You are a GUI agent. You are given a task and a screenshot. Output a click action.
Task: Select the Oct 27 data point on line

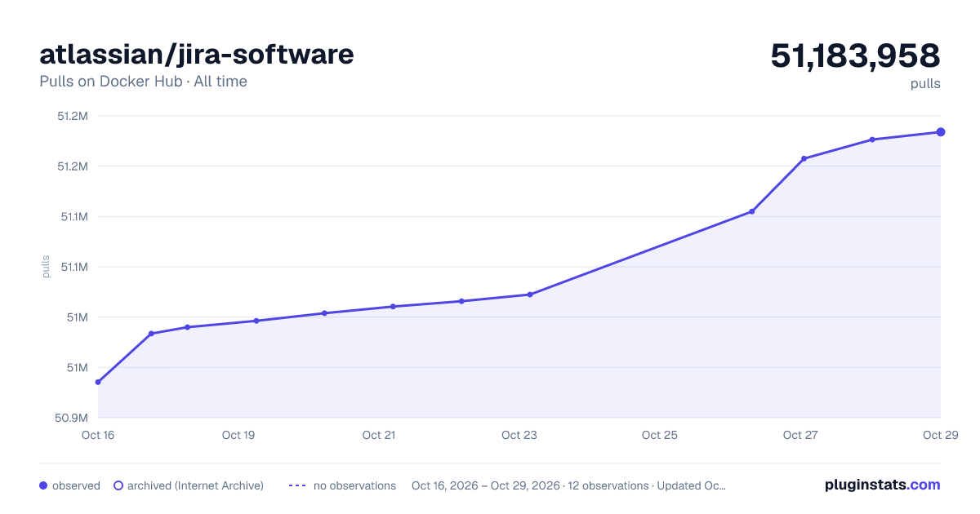[804, 158]
